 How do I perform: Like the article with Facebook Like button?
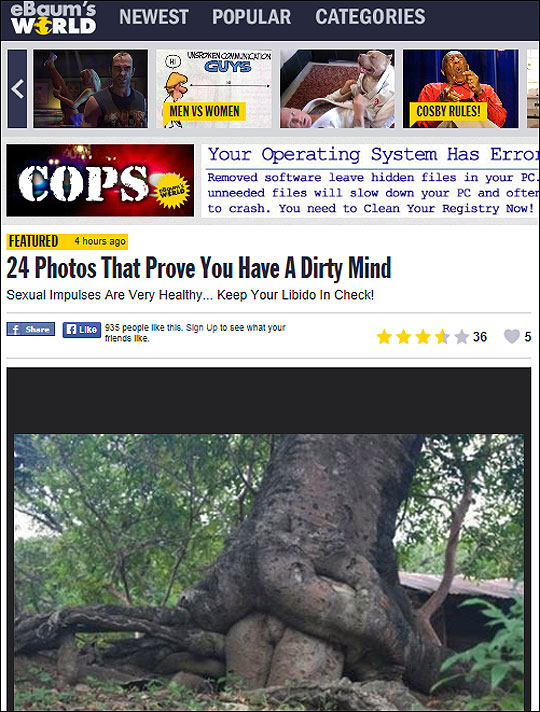point(82,330)
